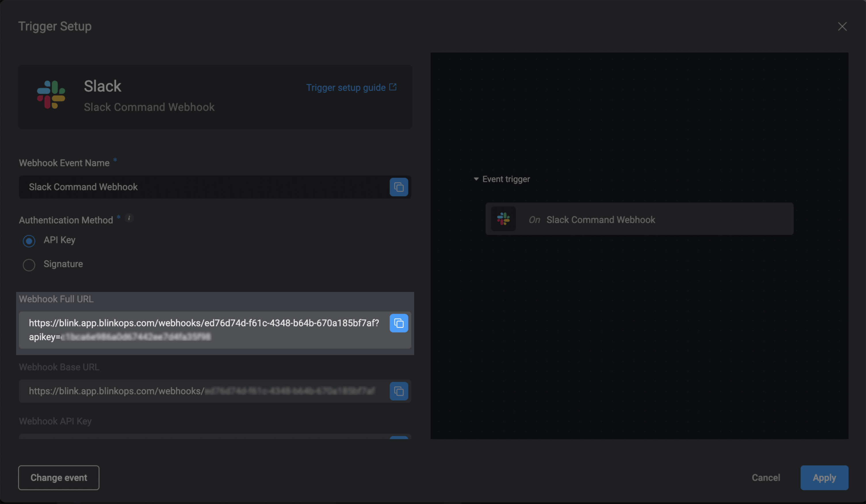The height and width of the screenshot is (504, 866).
Task: Cancel the trigger setup
Action: tap(766, 478)
